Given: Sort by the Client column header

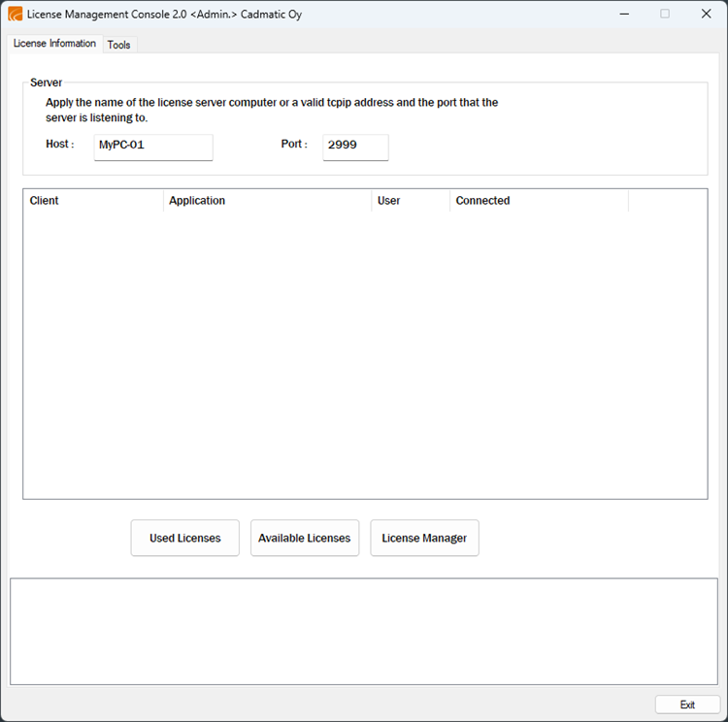Looking at the screenshot, I should (93, 201).
